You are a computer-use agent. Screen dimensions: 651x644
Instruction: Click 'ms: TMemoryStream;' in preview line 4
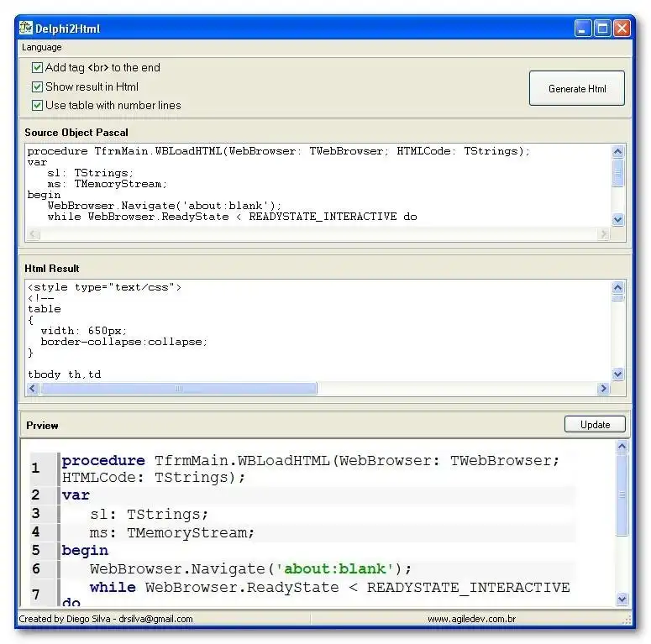pyautogui.click(x=171, y=532)
